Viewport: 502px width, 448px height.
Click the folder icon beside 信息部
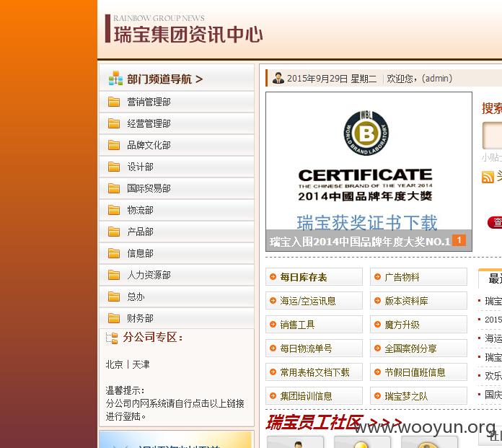click(x=114, y=253)
